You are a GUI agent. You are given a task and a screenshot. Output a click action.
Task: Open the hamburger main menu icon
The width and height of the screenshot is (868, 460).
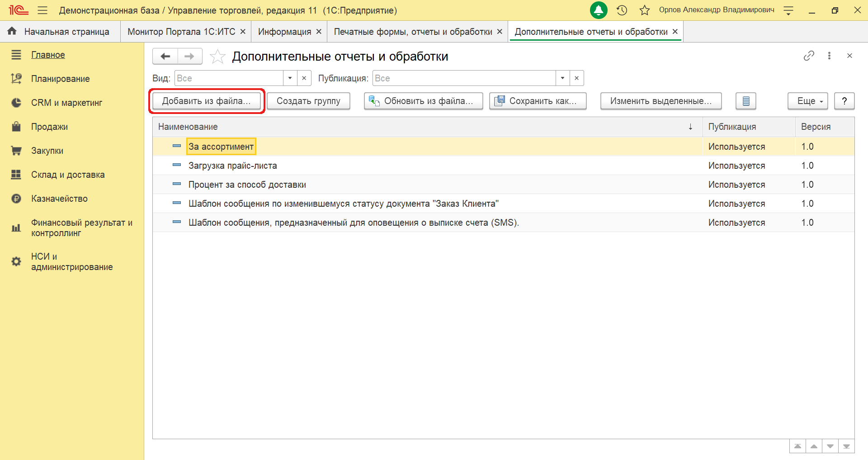pos(42,10)
